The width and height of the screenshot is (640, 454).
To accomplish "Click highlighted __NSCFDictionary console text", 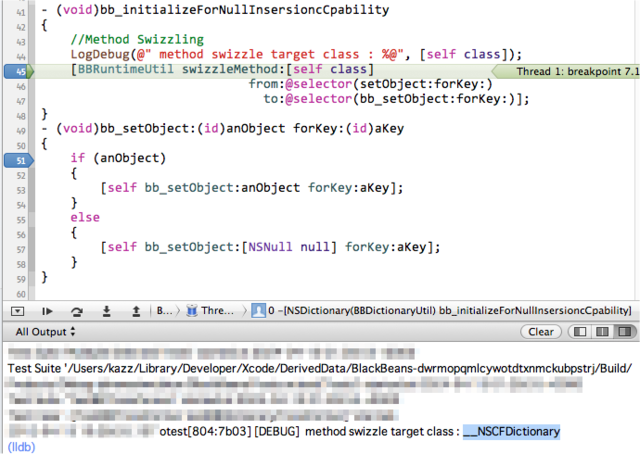I will coord(511,432).
